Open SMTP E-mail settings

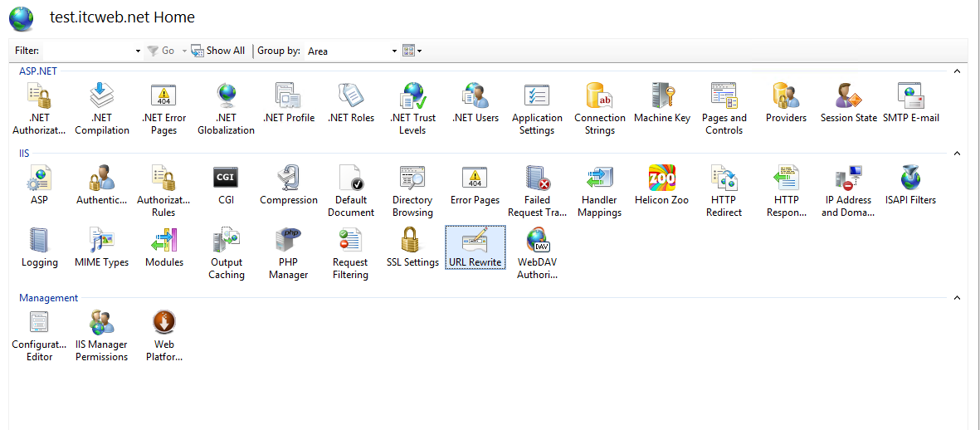(910, 103)
